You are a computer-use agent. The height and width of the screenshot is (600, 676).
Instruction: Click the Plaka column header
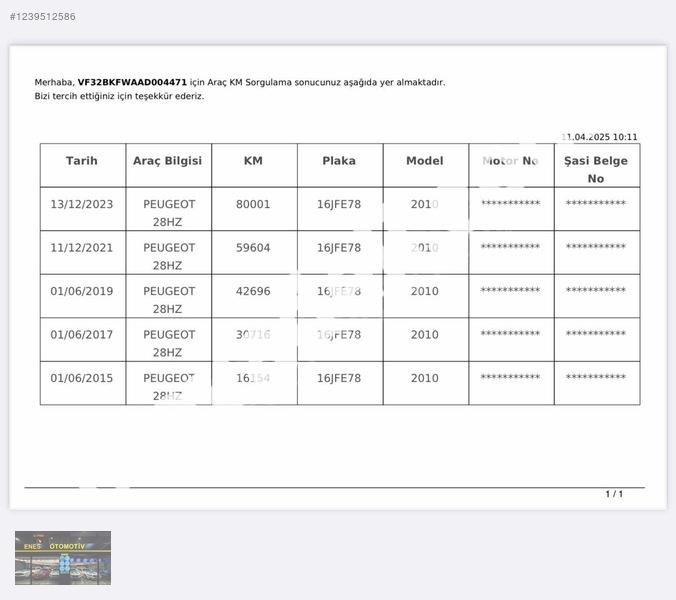[x=339, y=161]
